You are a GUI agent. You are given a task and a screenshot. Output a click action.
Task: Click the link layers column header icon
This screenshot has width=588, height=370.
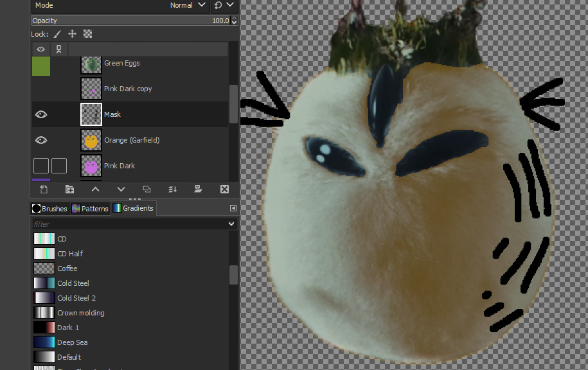coord(59,49)
